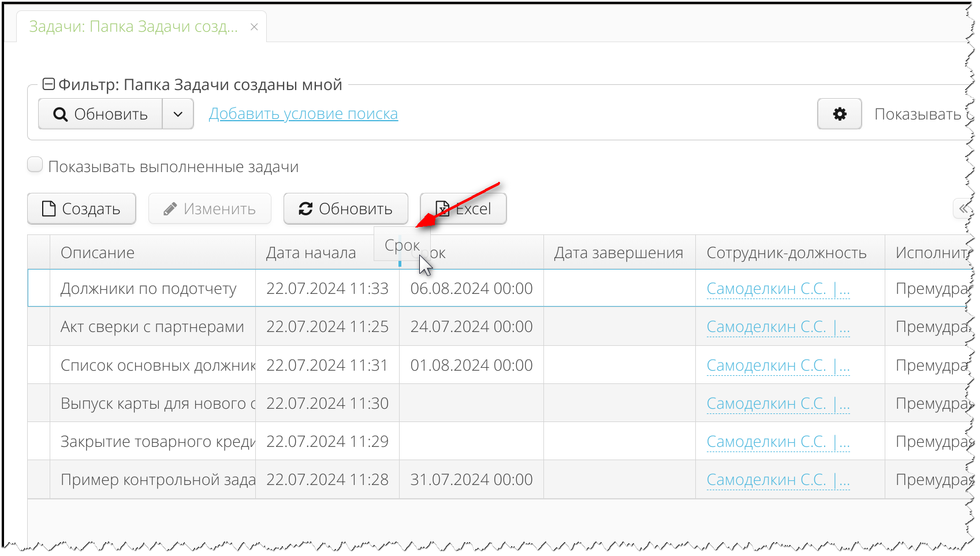Click the refresh arrows icon on Обновить
Image resolution: width=980 pixels, height=556 pixels.
point(306,208)
